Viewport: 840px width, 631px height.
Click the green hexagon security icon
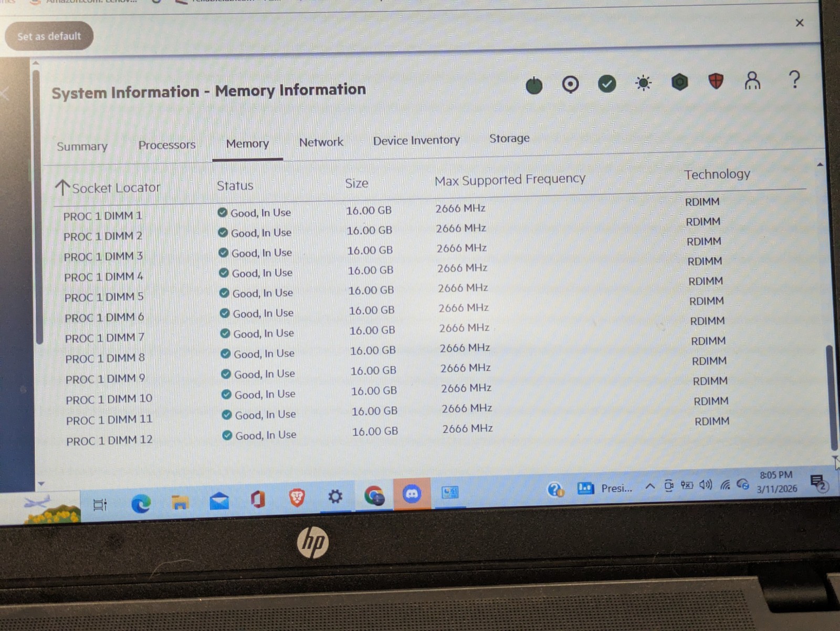[x=679, y=82]
